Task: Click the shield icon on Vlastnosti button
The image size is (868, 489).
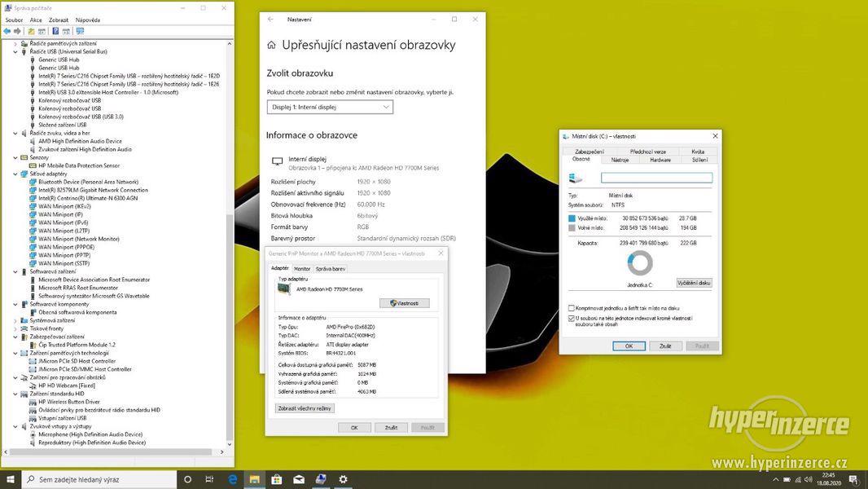Action: click(x=393, y=303)
